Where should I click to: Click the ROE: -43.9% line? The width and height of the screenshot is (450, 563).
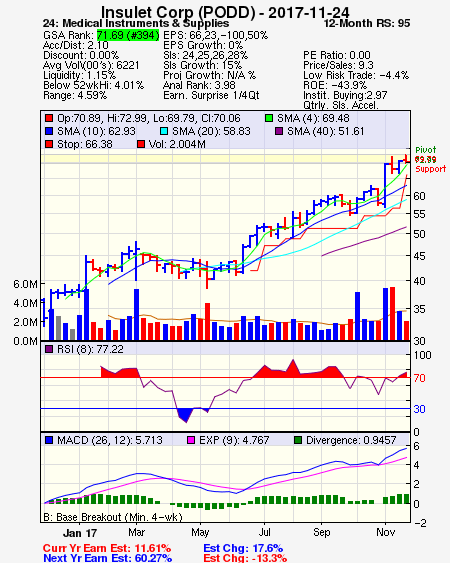click(335, 85)
